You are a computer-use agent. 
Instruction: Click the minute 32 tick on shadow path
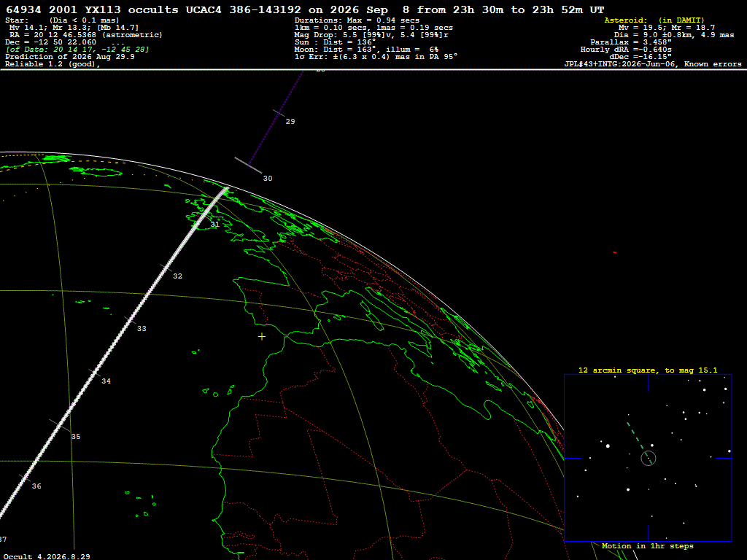tap(166, 268)
